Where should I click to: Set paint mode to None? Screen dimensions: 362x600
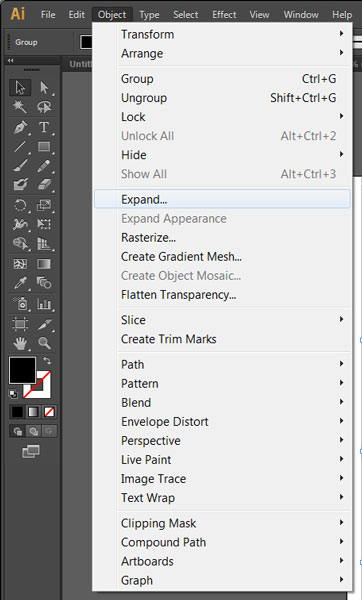point(49,412)
